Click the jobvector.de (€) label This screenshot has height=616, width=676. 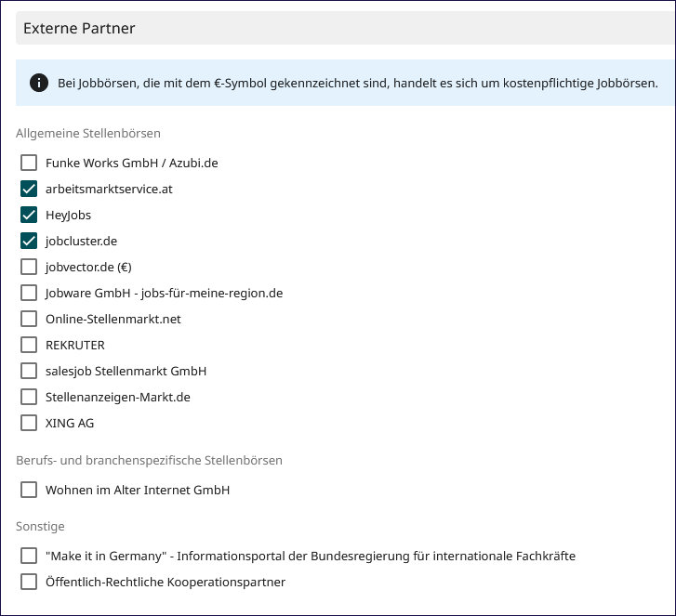click(88, 267)
